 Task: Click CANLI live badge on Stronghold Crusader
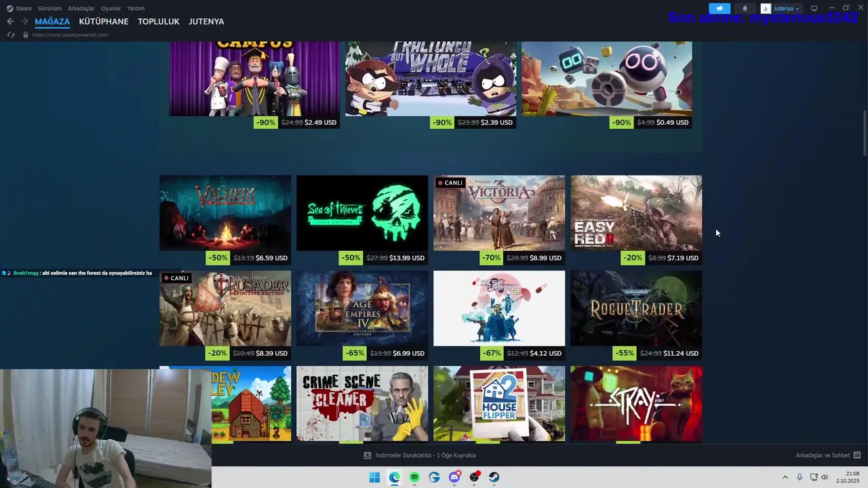click(176, 278)
